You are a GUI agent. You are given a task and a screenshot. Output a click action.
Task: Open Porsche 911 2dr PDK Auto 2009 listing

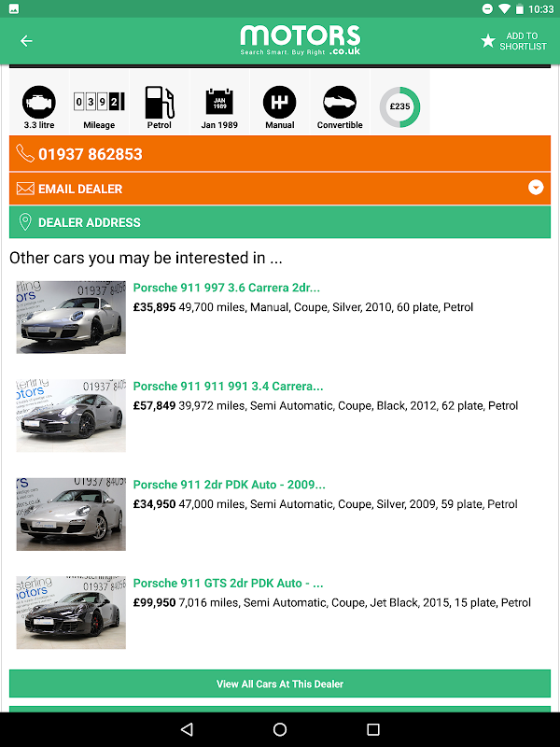[x=229, y=485]
